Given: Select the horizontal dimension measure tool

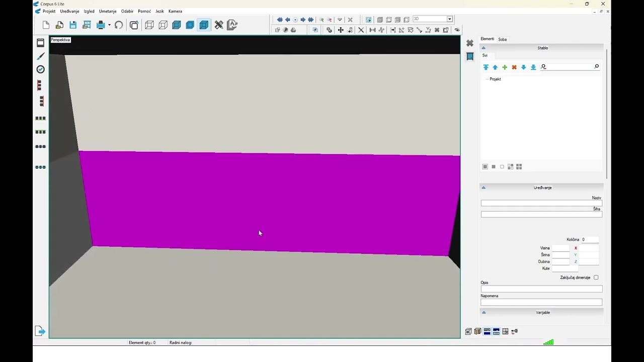Looking at the screenshot, I should [x=372, y=30].
